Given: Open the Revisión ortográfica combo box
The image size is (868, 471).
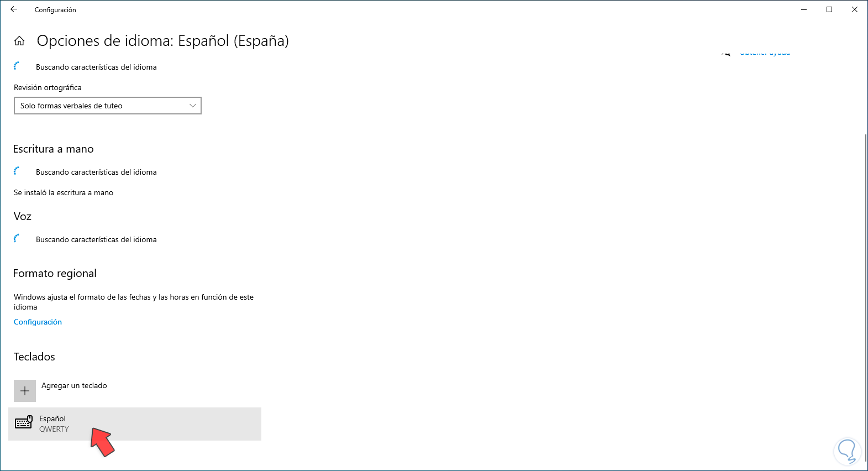Looking at the screenshot, I should click(x=107, y=106).
